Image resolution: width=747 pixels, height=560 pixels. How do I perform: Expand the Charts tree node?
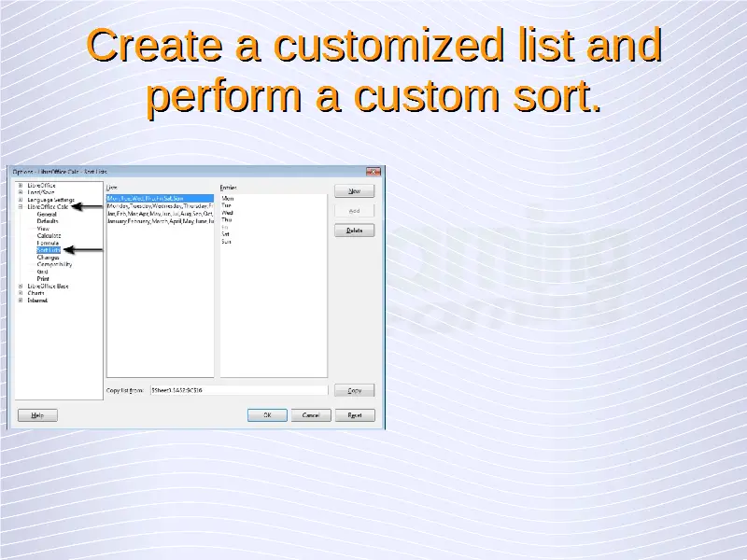click(21, 293)
